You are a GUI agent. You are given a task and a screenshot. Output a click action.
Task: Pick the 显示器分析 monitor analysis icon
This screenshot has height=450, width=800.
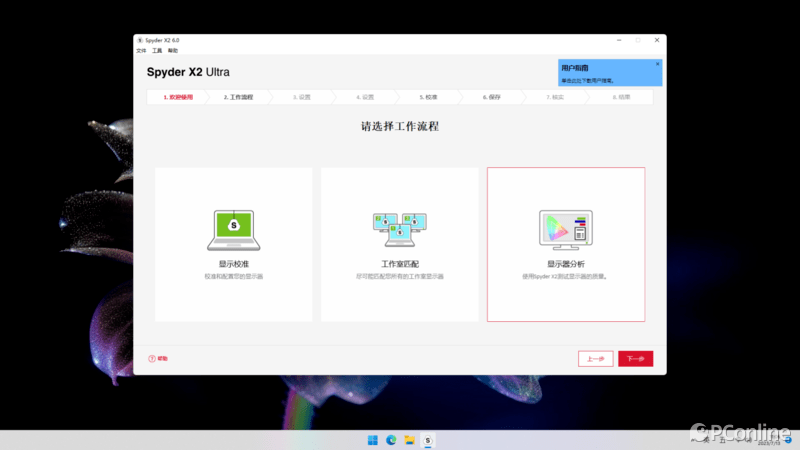click(x=565, y=229)
